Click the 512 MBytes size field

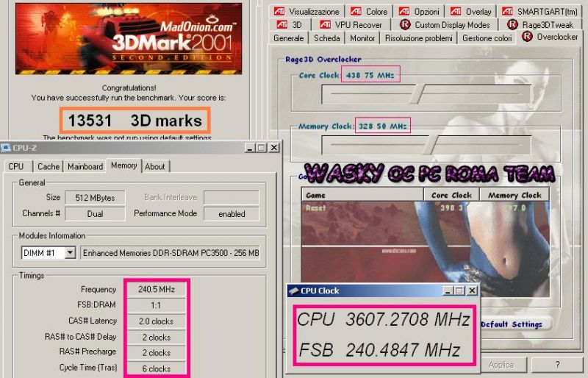click(95, 198)
